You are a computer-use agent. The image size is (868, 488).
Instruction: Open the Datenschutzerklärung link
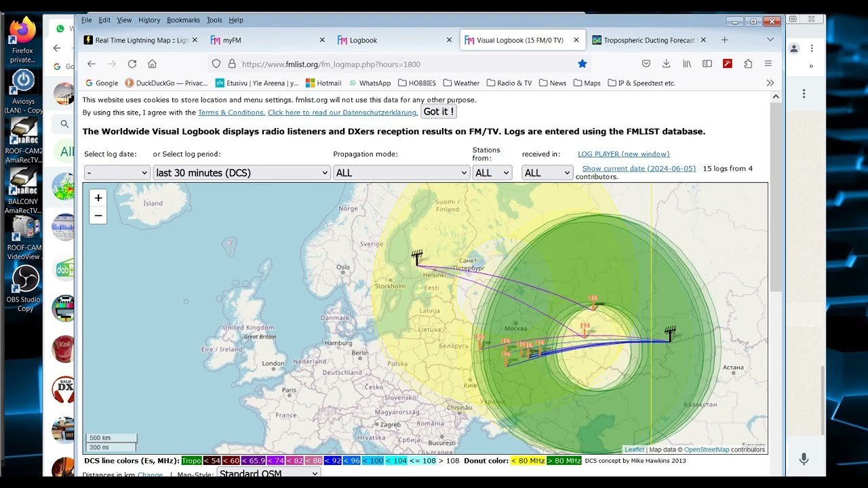point(342,113)
